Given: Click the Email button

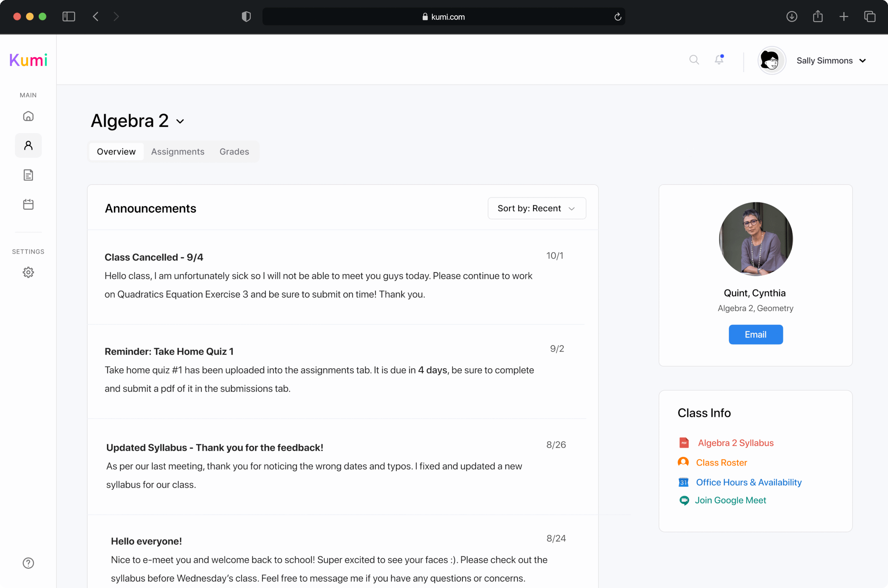Looking at the screenshot, I should pyautogui.click(x=756, y=335).
